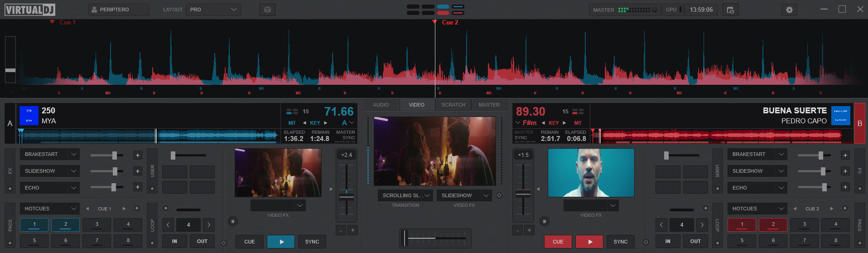
Task: Double deck A loop length right arrow
Action: pyautogui.click(x=209, y=224)
